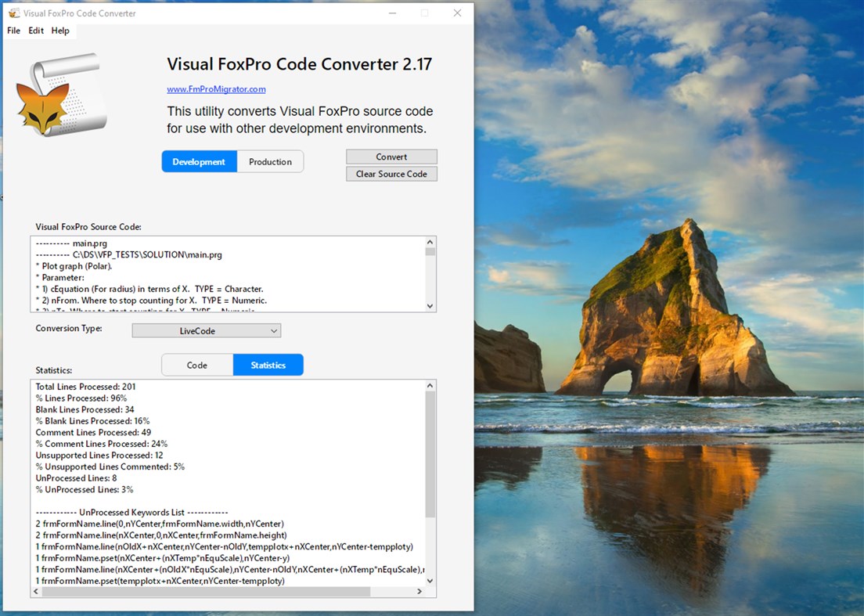Minimize the Code Converter window
The width and height of the screenshot is (864, 616).
392,13
